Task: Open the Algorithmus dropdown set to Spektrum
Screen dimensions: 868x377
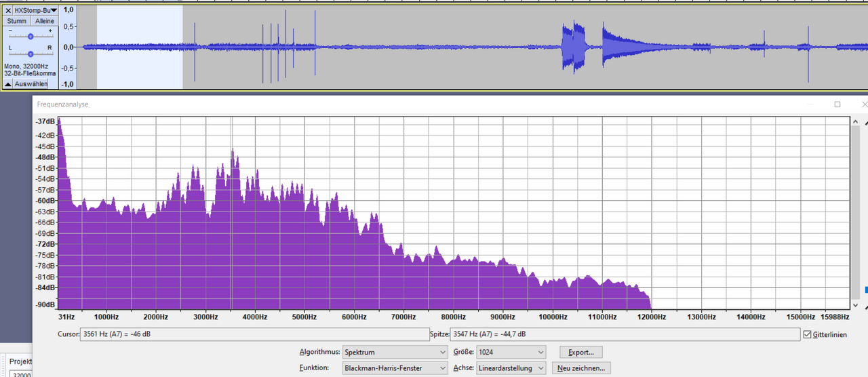Action: (395, 352)
